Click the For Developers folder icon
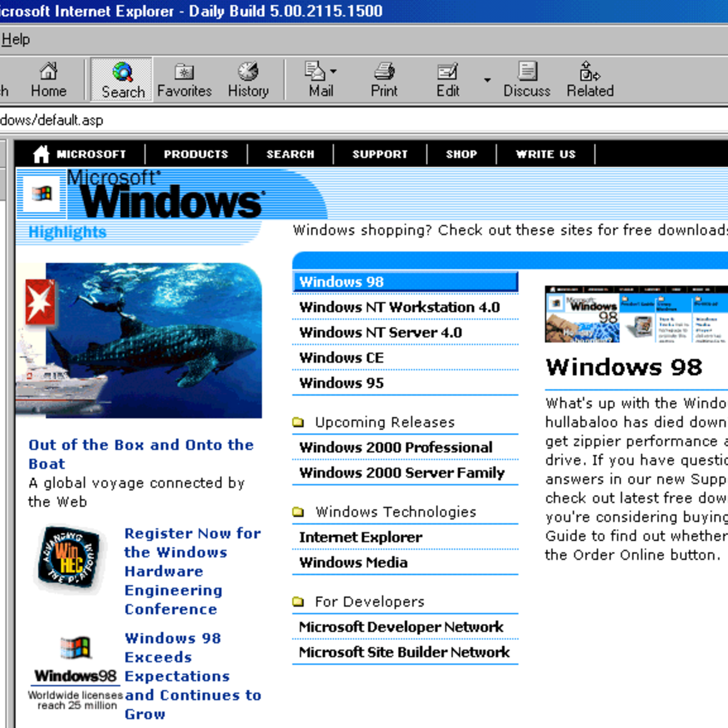728x728 pixels. (x=298, y=601)
